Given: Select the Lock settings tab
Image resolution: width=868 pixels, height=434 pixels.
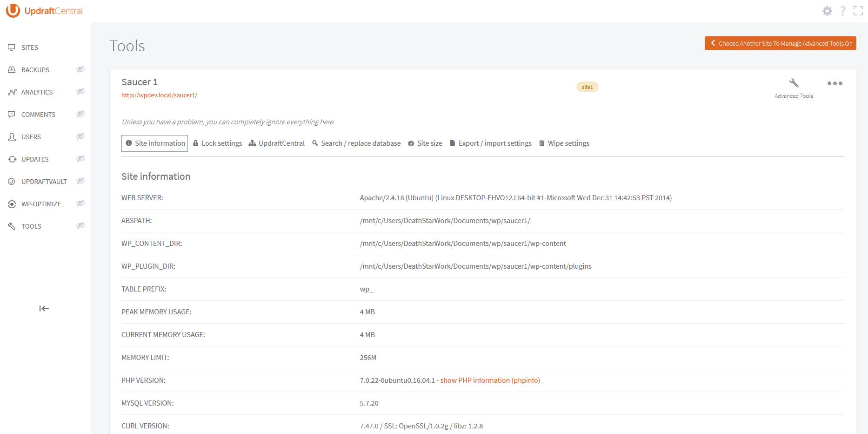Looking at the screenshot, I should [x=217, y=143].
